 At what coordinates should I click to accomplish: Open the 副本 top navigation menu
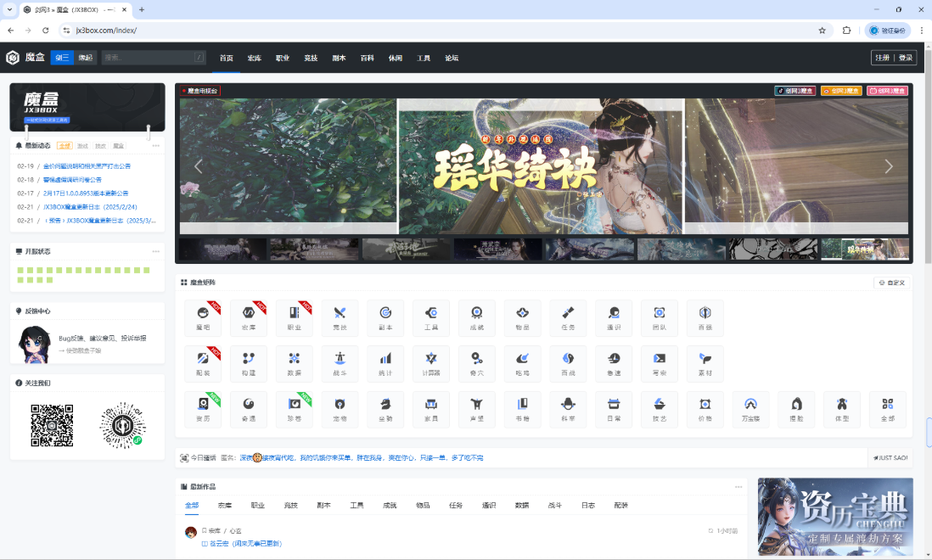tap(339, 58)
